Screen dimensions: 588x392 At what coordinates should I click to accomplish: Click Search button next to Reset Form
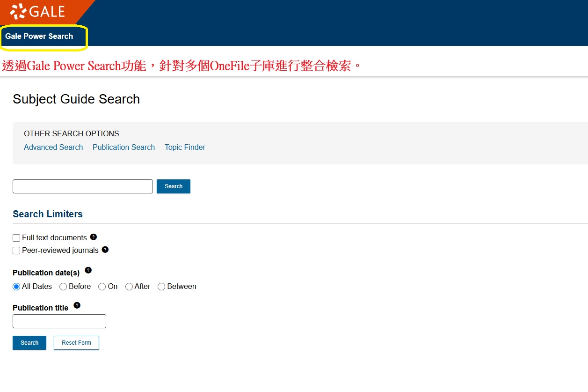point(29,343)
